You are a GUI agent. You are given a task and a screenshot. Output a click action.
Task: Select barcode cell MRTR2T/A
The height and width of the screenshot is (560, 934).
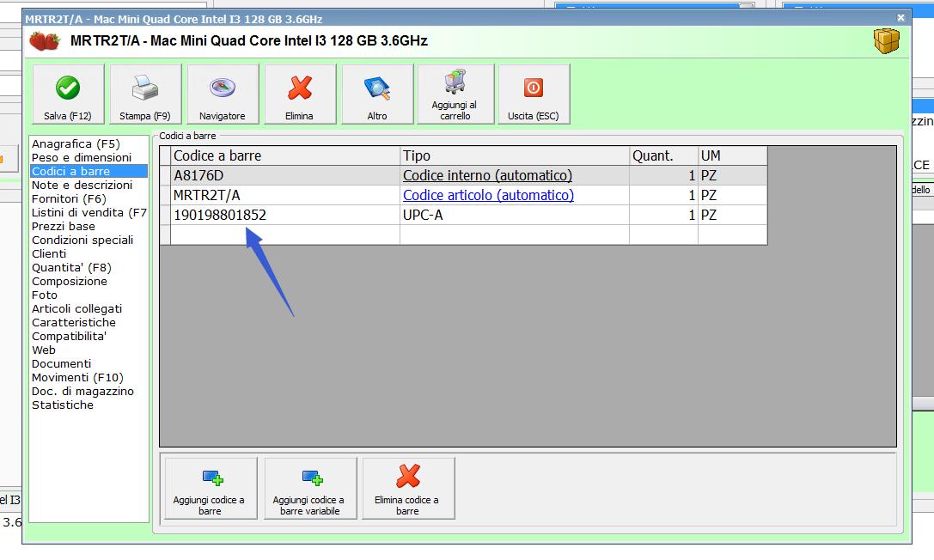(x=285, y=195)
